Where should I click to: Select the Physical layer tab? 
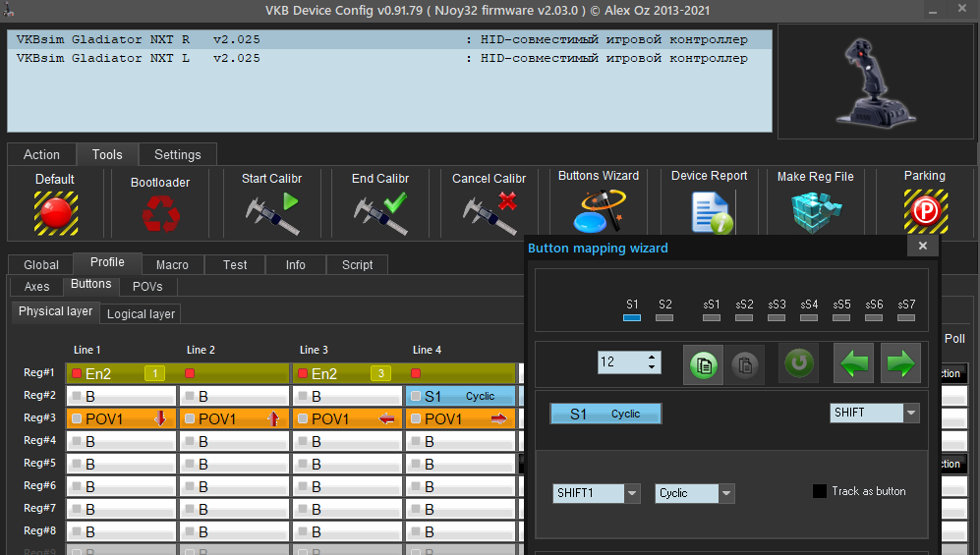click(x=55, y=311)
